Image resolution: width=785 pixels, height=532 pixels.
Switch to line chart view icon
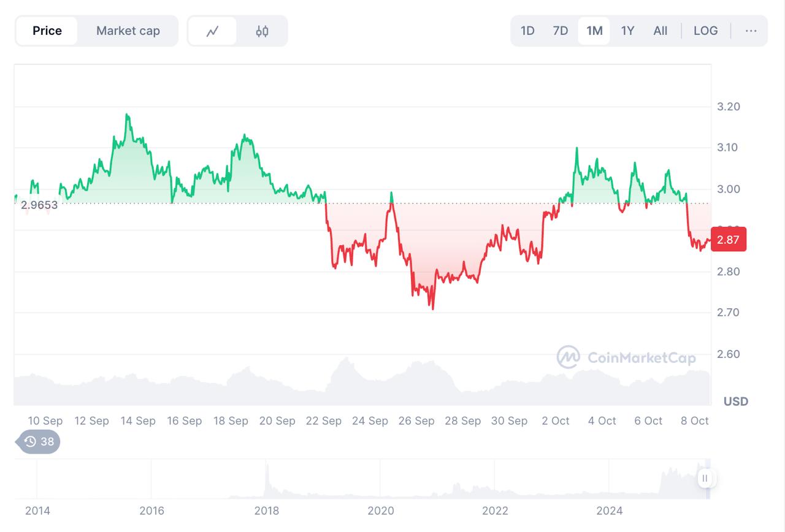point(212,31)
